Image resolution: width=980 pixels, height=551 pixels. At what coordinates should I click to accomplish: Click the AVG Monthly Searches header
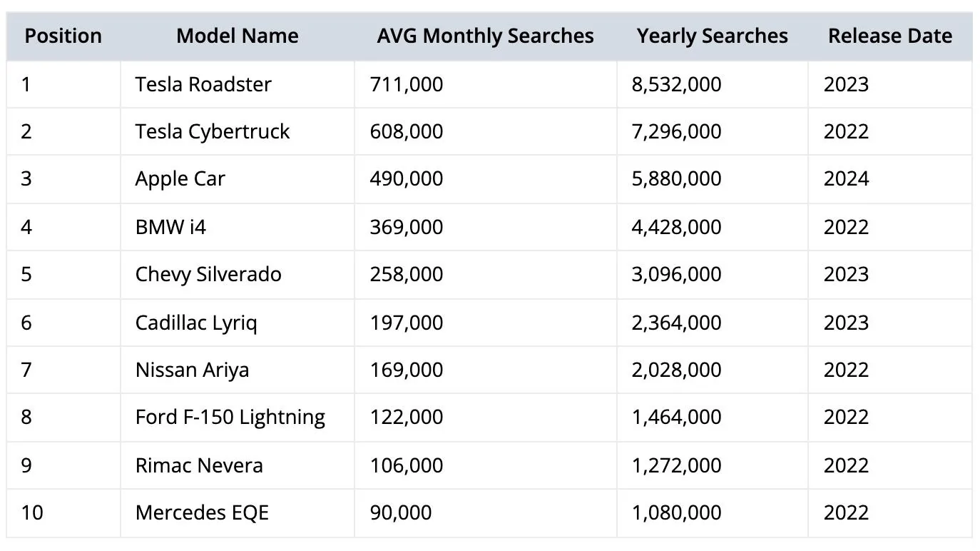486,36
